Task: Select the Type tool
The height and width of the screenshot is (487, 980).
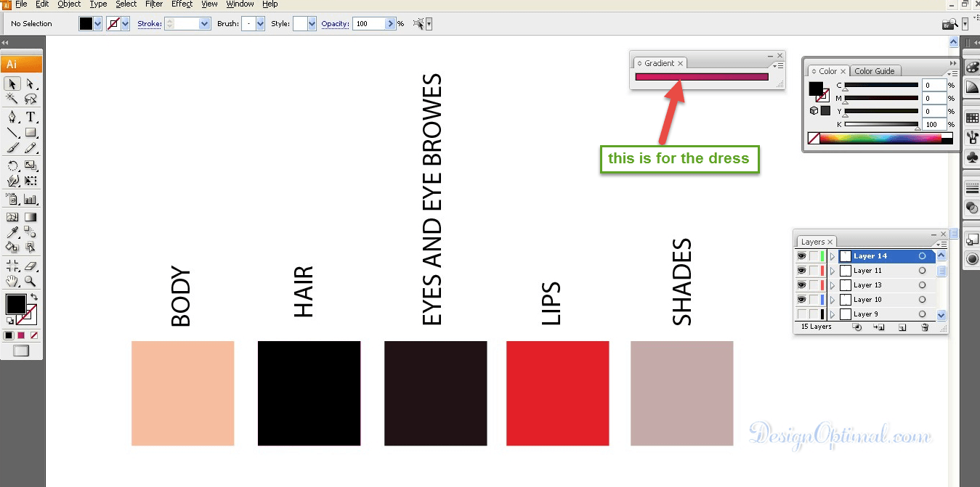Action: 31,117
